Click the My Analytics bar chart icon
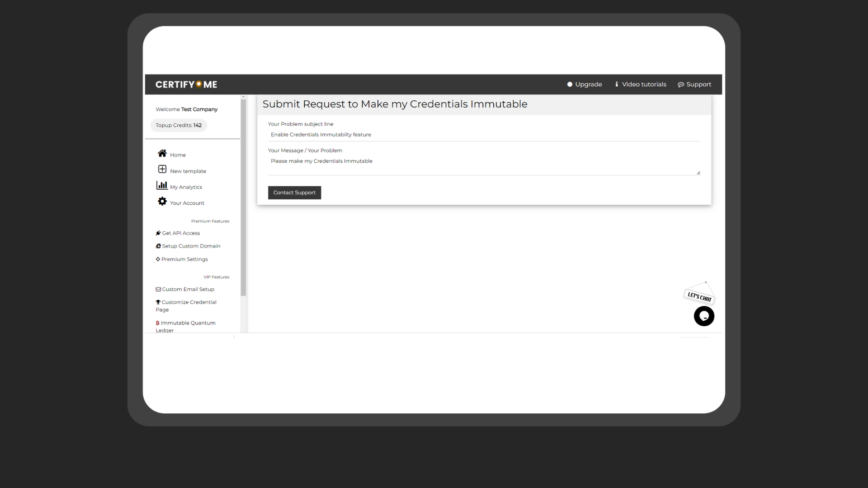Viewport: 868px width, 488px height. [x=162, y=185]
